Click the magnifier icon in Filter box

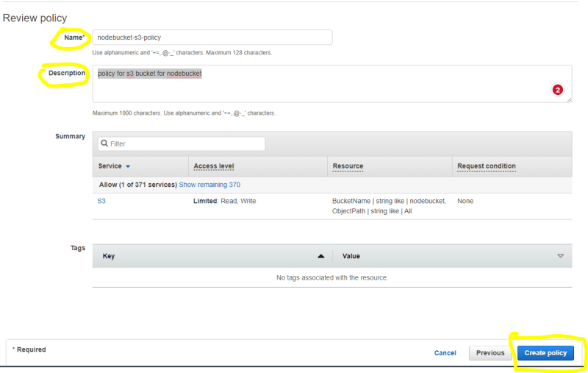coord(104,143)
